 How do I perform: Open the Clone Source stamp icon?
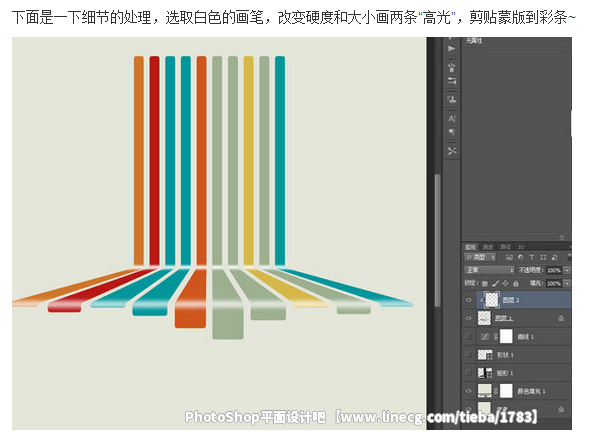click(452, 99)
